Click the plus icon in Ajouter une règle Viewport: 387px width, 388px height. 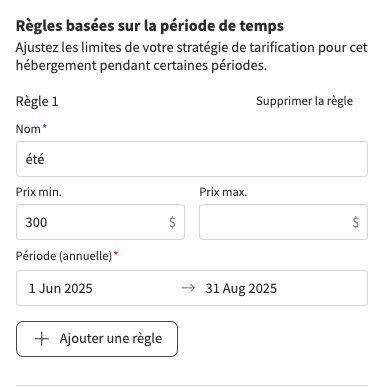tap(42, 339)
